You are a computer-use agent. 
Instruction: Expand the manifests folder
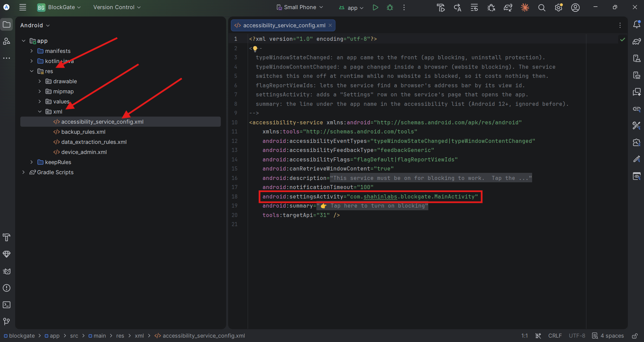pyautogui.click(x=31, y=51)
